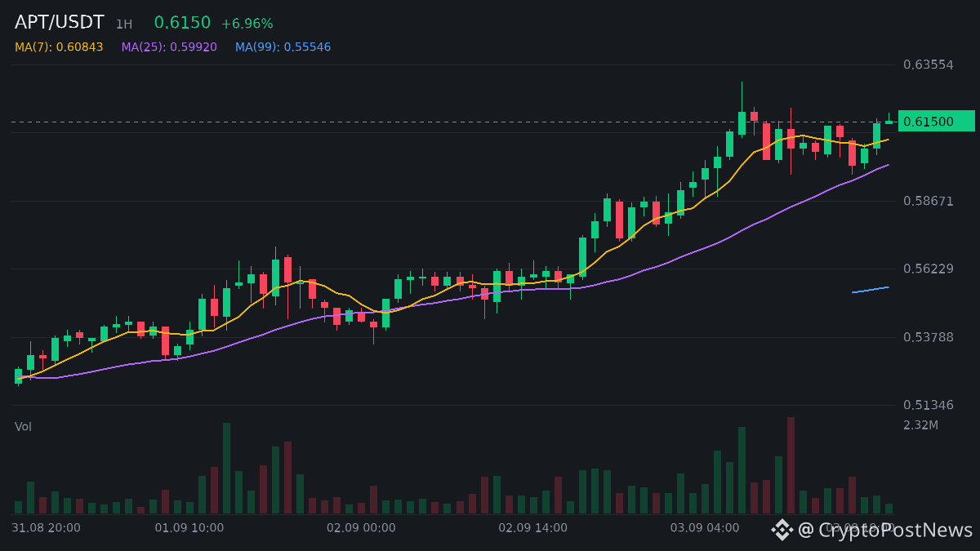The height and width of the screenshot is (551, 980).
Task: Select the 01.09 10:00 time marker
Action: coord(189,528)
